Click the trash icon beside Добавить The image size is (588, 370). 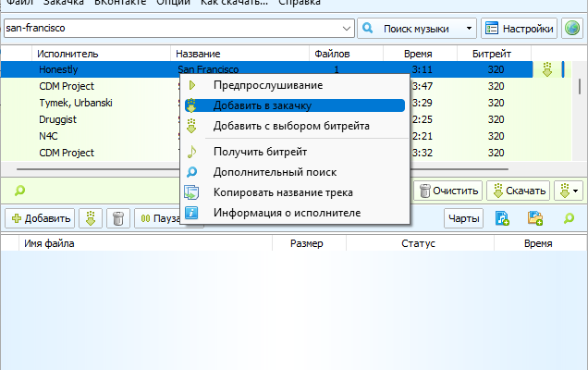tap(118, 218)
